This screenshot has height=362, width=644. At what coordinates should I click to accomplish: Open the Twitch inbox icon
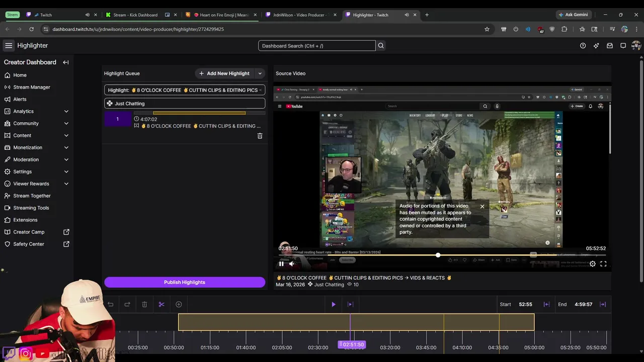pyautogui.click(x=610, y=46)
